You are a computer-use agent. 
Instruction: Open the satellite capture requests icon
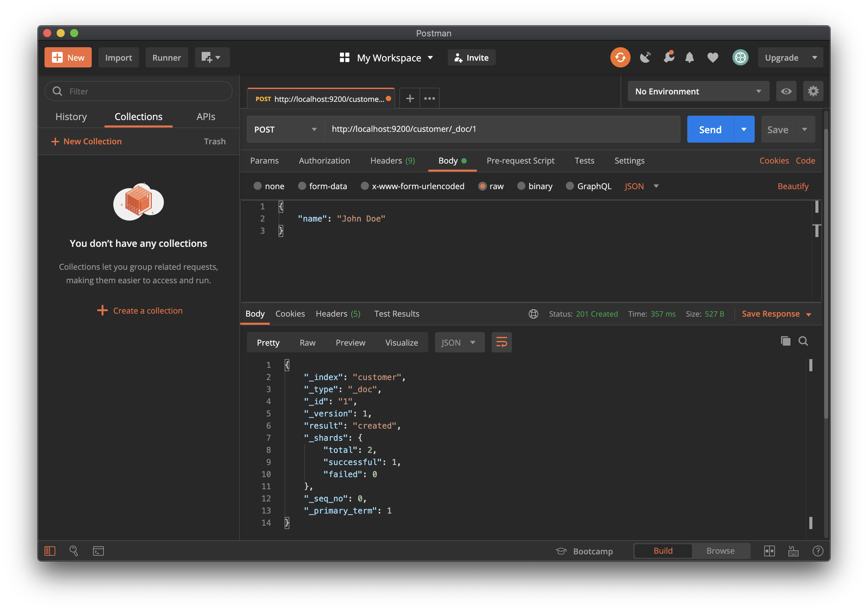pyautogui.click(x=645, y=57)
